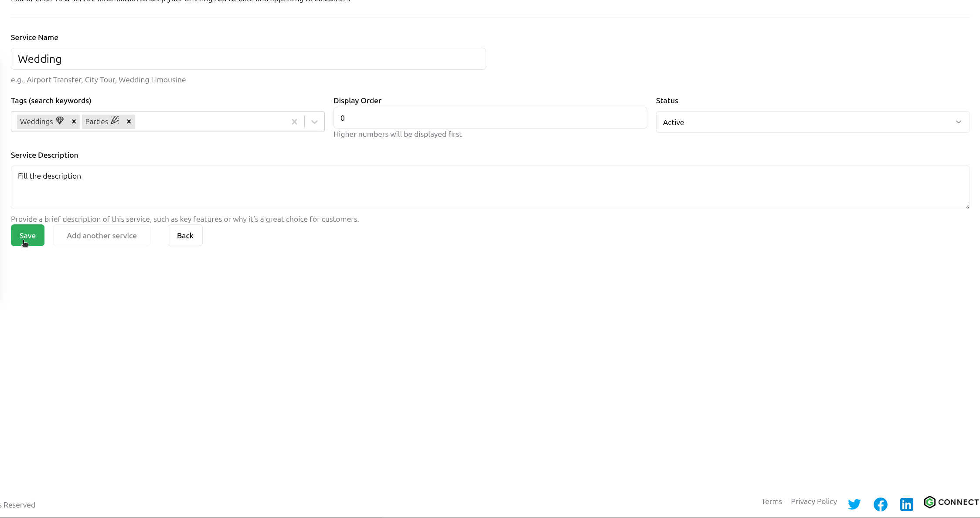Clear all selected tags
The width and height of the screenshot is (980, 518).
[294, 122]
